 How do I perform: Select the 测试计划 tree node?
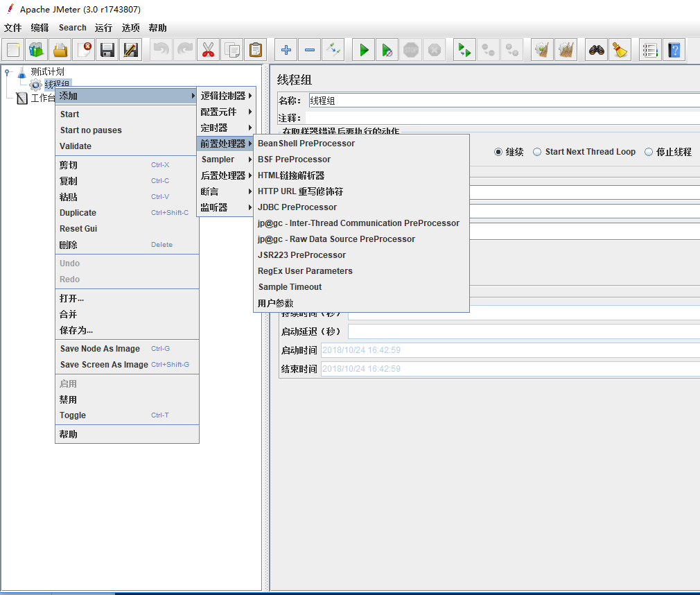[x=47, y=71]
